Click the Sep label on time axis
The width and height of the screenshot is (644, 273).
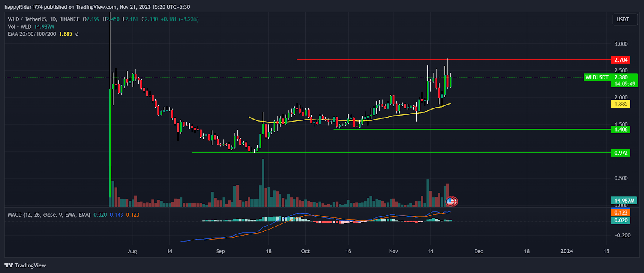[220, 251]
